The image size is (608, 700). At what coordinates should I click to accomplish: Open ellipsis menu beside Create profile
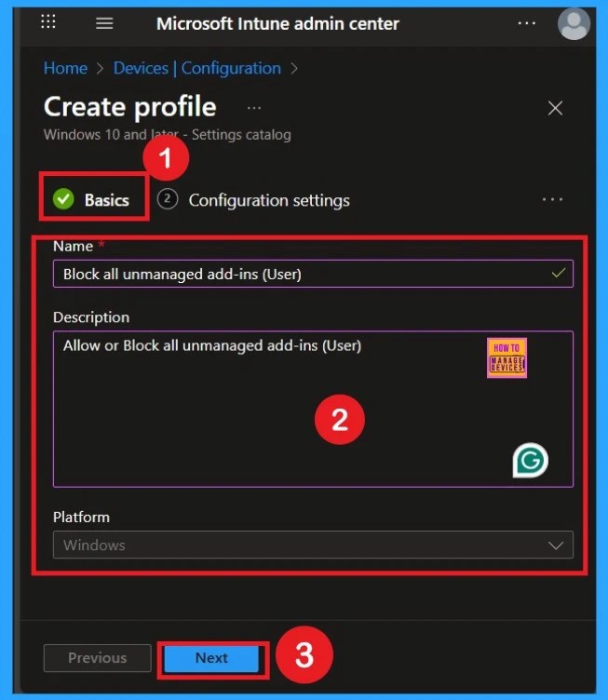pyautogui.click(x=254, y=108)
